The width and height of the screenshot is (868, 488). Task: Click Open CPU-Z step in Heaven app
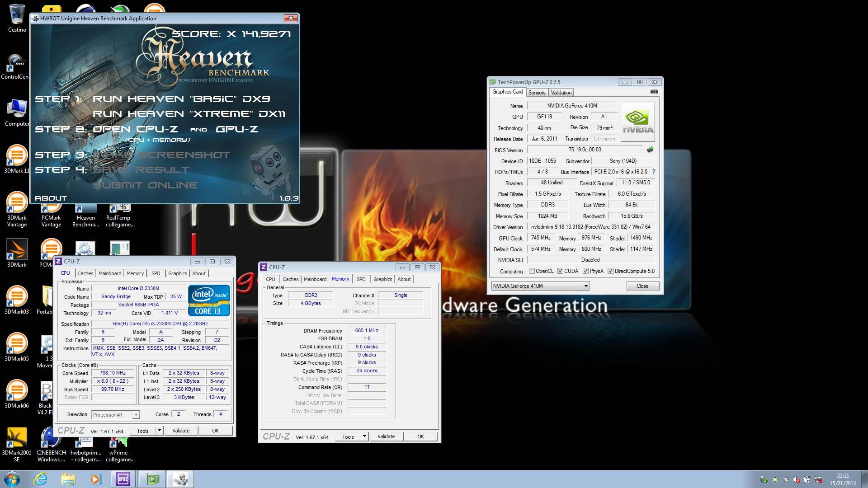pos(135,129)
